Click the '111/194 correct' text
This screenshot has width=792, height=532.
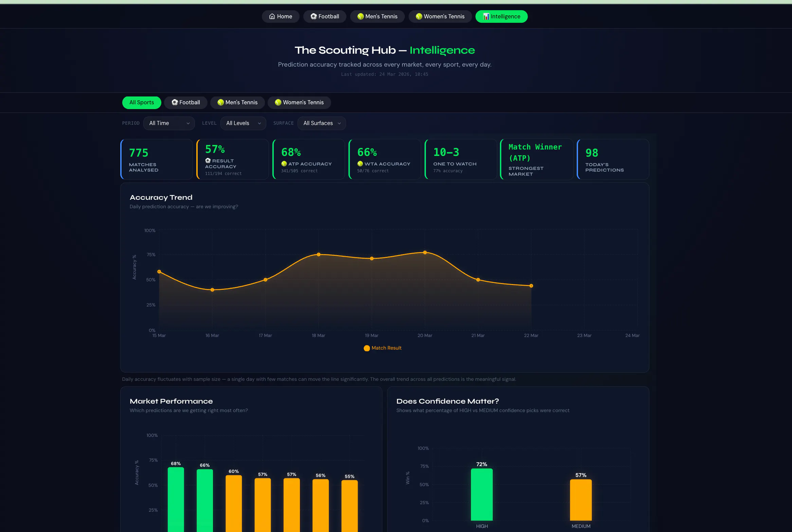coord(223,174)
